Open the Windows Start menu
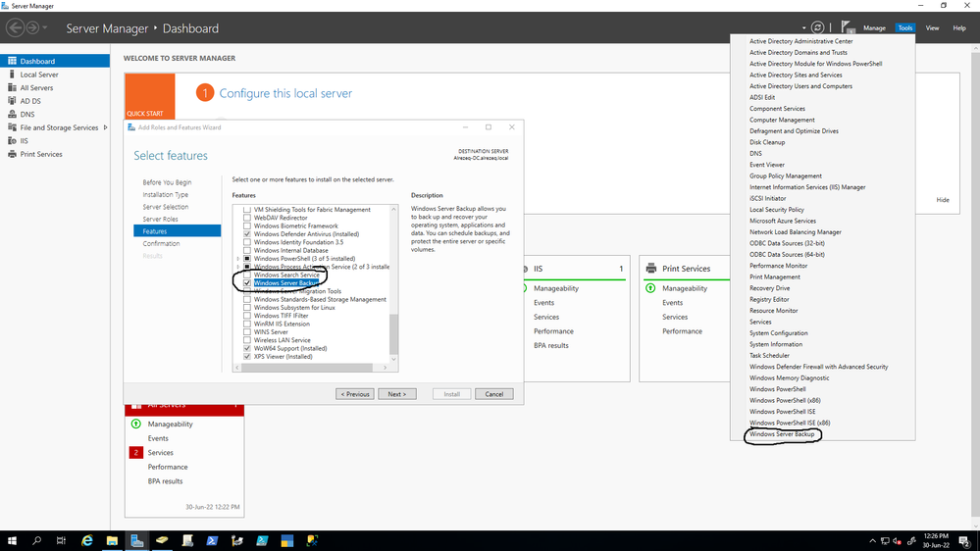980x551 pixels. point(12,540)
